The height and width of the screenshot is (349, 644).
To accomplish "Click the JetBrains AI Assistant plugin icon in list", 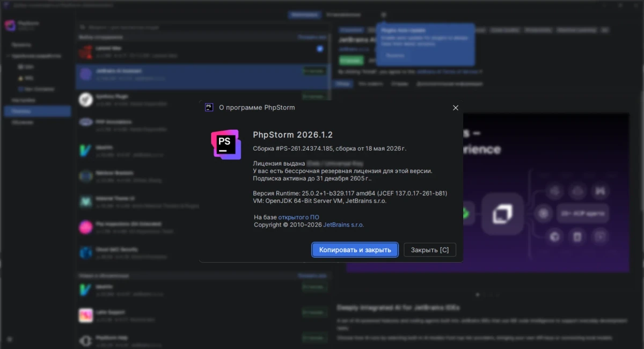I will click(x=86, y=74).
